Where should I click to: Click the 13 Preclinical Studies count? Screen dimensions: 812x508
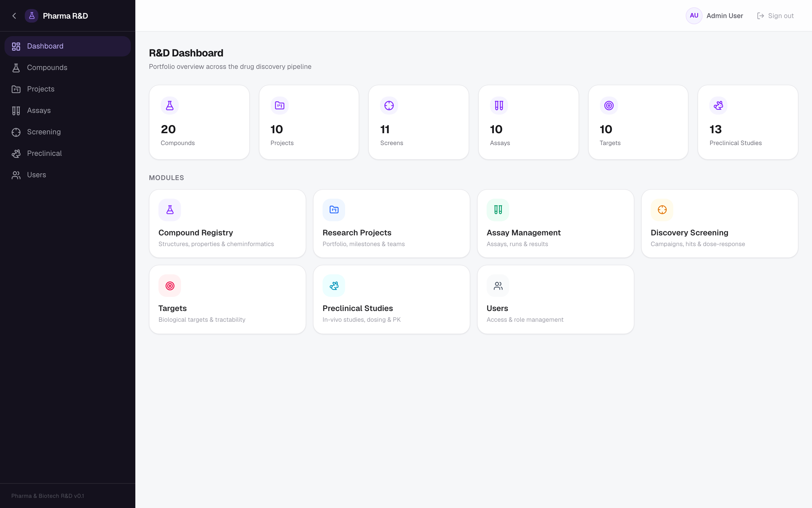[715, 129]
